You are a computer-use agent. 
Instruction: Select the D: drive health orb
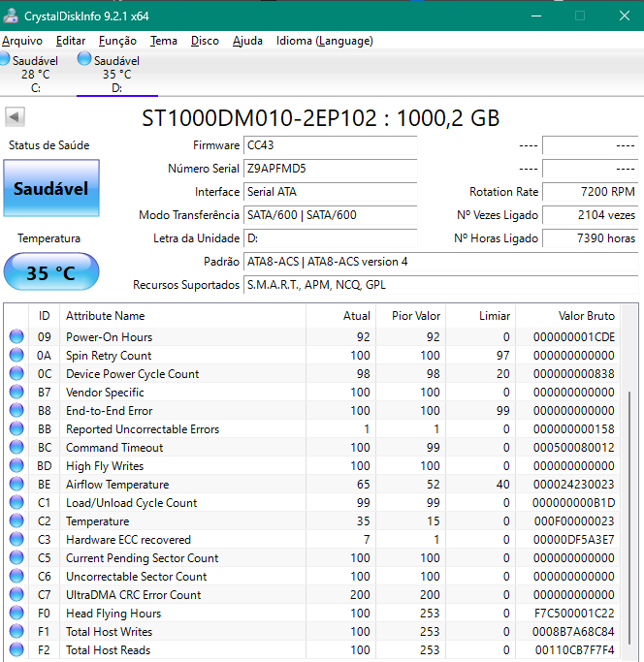point(84,59)
